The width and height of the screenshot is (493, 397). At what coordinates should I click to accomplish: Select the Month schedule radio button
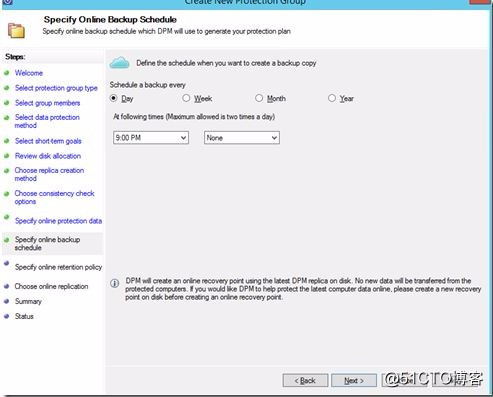(x=259, y=98)
